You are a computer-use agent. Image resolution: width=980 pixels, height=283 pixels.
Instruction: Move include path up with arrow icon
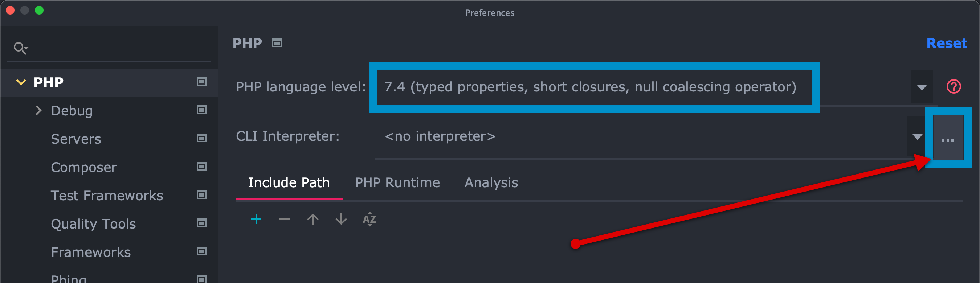(x=313, y=219)
